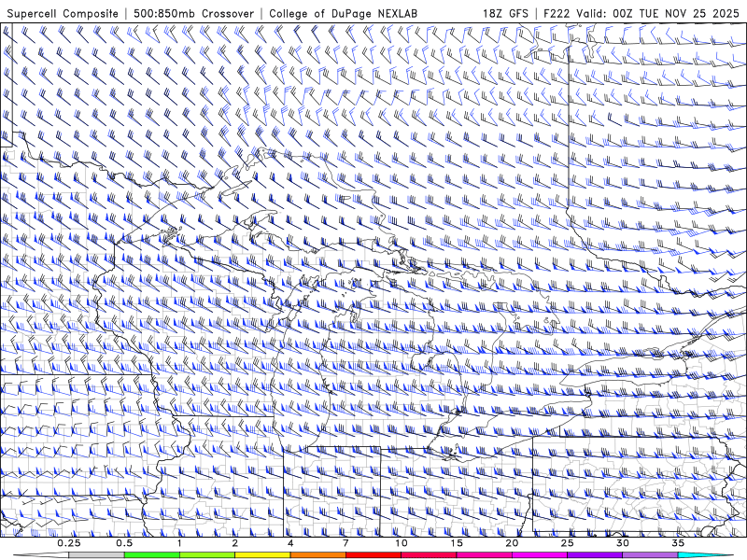Click the "500:850mb Crossover" label

[x=194, y=14]
